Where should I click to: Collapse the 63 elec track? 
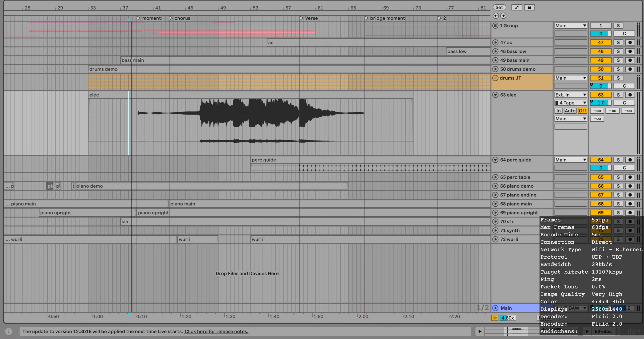tap(495, 95)
